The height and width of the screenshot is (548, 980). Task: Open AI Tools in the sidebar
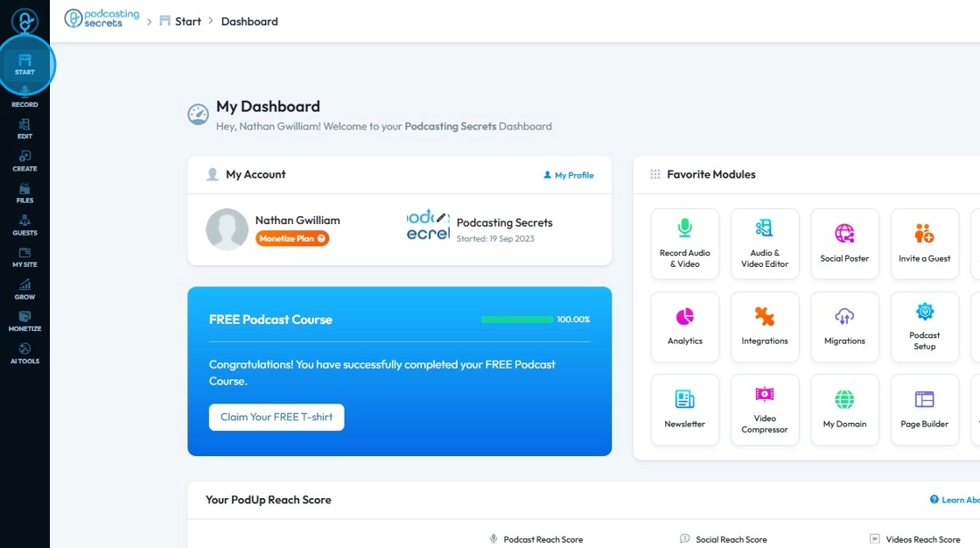click(24, 354)
